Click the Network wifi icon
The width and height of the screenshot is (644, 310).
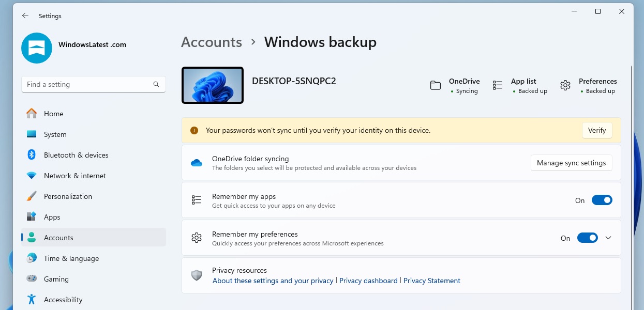click(32, 176)
